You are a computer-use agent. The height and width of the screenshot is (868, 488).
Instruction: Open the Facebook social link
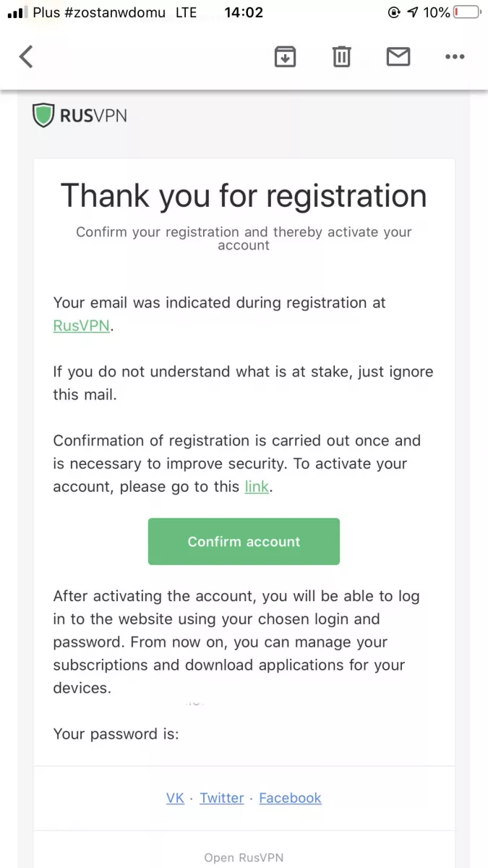click(290, 798)
